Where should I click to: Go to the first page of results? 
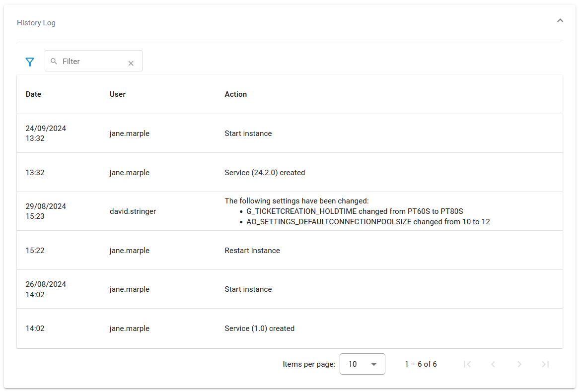pos(467,364)
